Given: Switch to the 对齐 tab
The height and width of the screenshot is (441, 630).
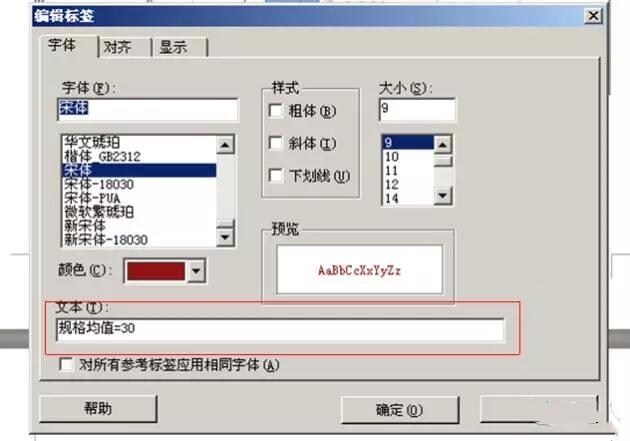Looking at the screenshot, I should click(x=118, y=47).
